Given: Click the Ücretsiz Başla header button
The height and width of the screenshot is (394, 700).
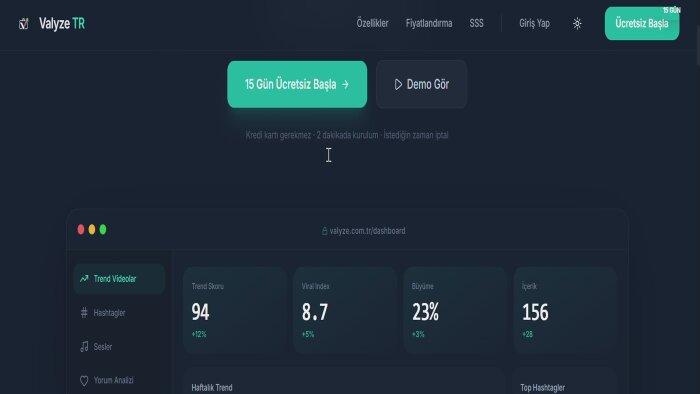Looking at the screenshot, I should click(x=642, y=23).
